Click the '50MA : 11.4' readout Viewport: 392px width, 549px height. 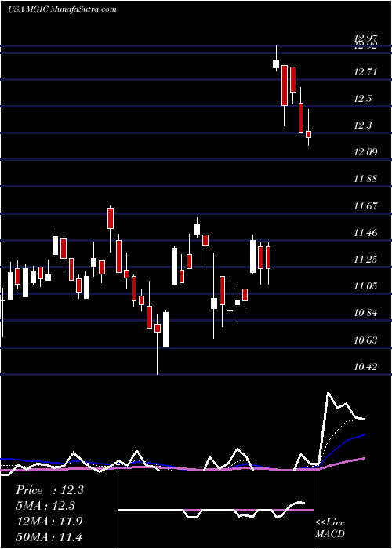click(49, 536)
